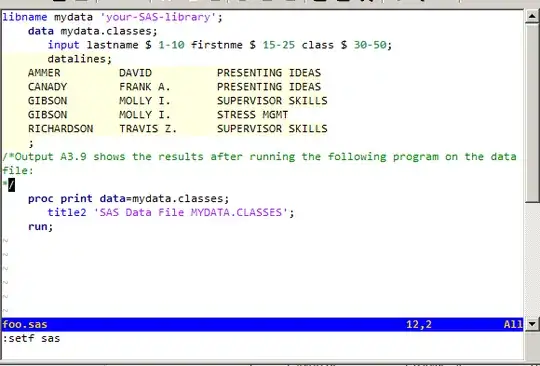Image resolution: width=540 pixels, height=366 pixels.
Task: Click 'PRESENTING IDEAS' in the AMMER row
Action: pyautogui.click(x=269, y=73)
